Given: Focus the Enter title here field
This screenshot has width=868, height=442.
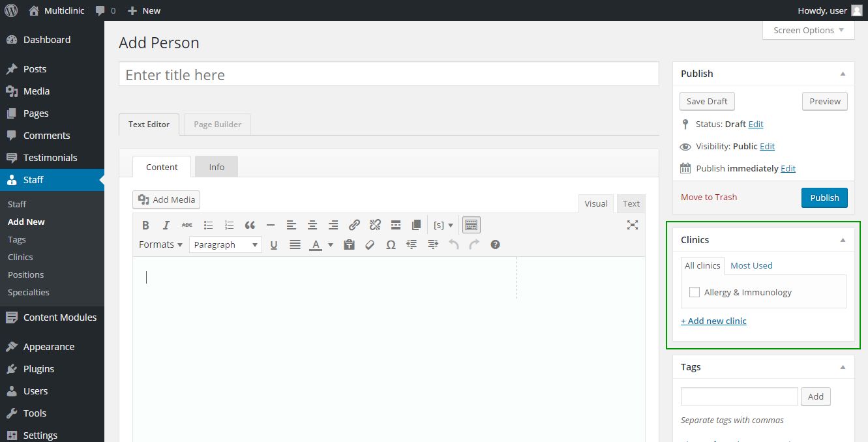Looking at the screenshot, I should (389, 74).
